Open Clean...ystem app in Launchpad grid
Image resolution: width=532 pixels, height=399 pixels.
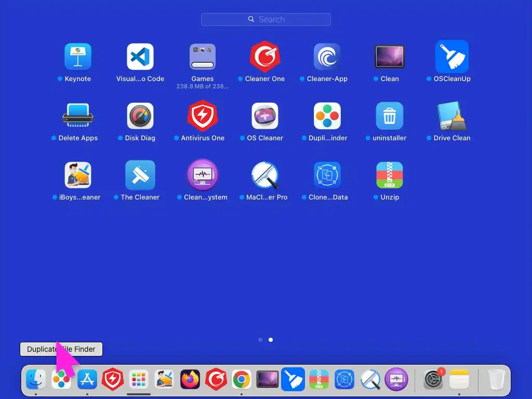pos(203,175)
